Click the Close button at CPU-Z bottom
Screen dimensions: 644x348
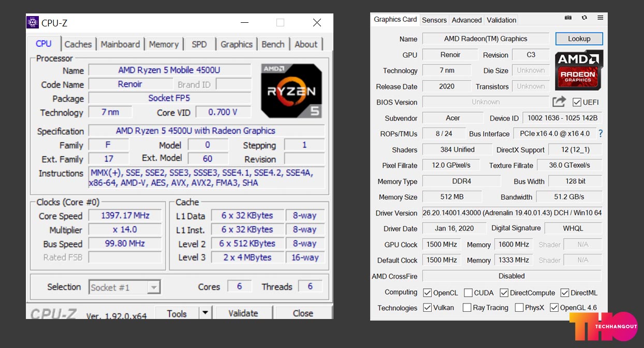point(303,313)
